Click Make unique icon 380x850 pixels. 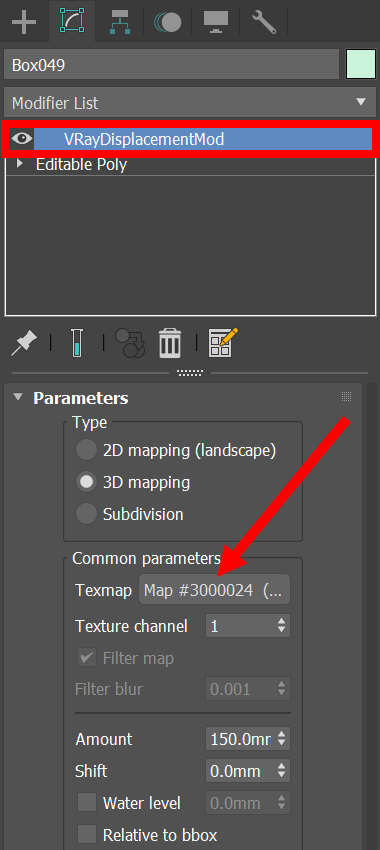[130, 344]
